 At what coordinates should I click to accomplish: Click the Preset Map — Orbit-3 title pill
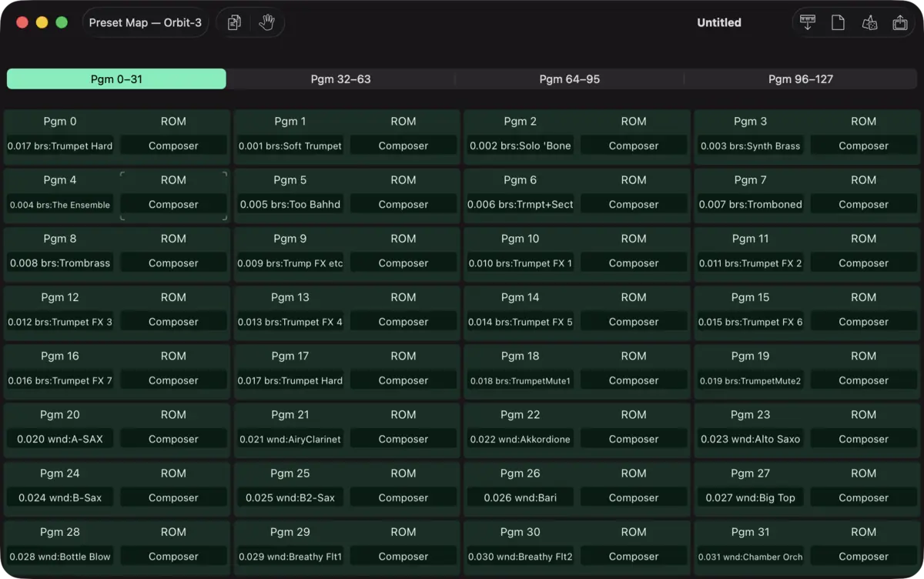[145, 22]
